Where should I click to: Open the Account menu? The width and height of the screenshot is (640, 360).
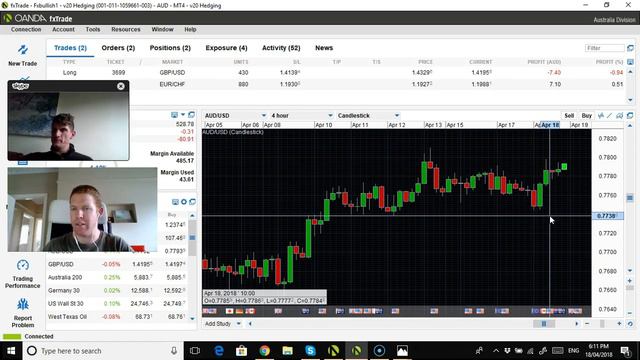tap(63, 29)
